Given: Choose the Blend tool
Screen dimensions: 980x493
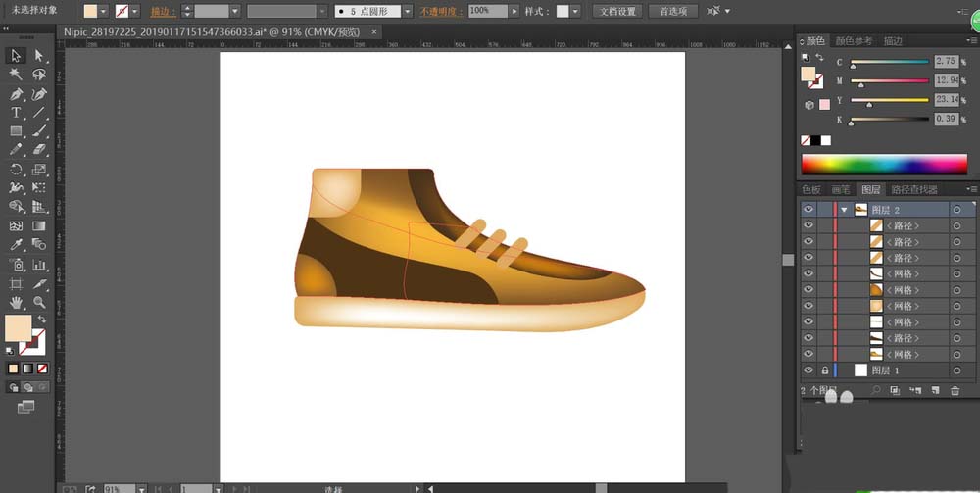Looking at the screenshot, I should (x=39, y=244).
